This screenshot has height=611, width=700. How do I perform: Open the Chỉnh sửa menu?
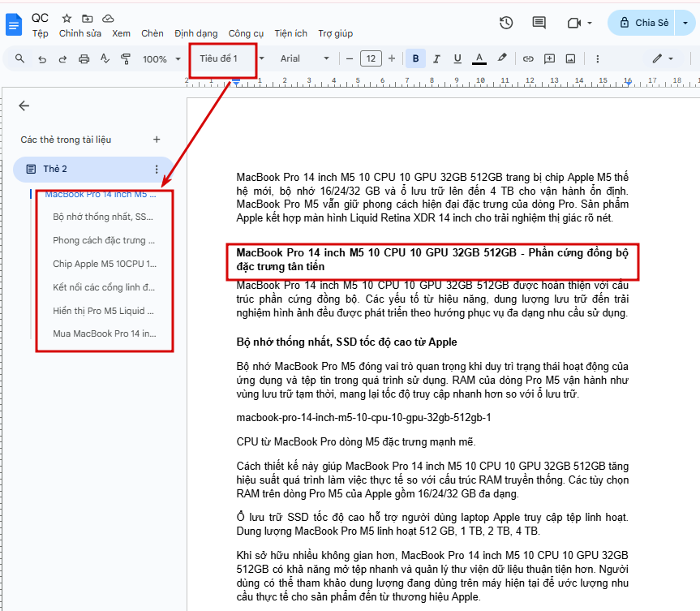click(x=80, y=33)
